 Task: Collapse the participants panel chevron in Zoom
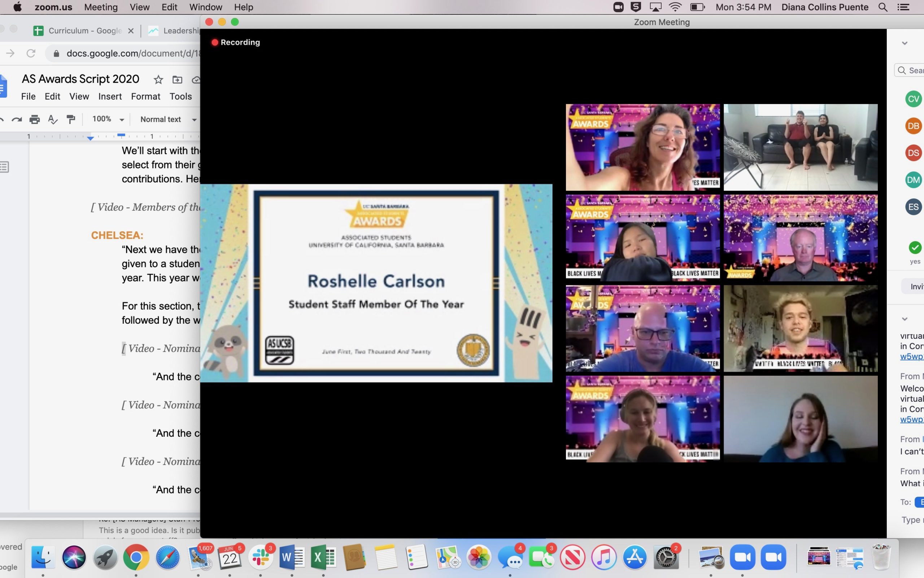click(x=905, y=43)
